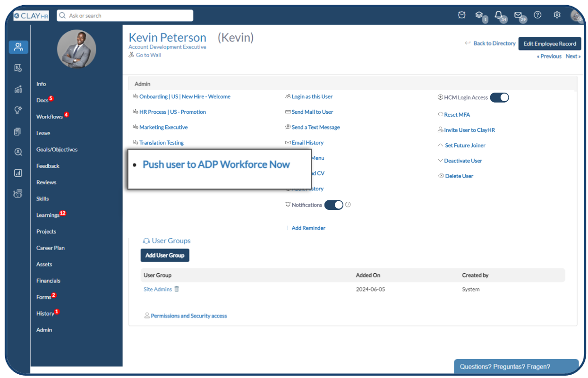Open the stacked layers icon in header

[479, 15]
